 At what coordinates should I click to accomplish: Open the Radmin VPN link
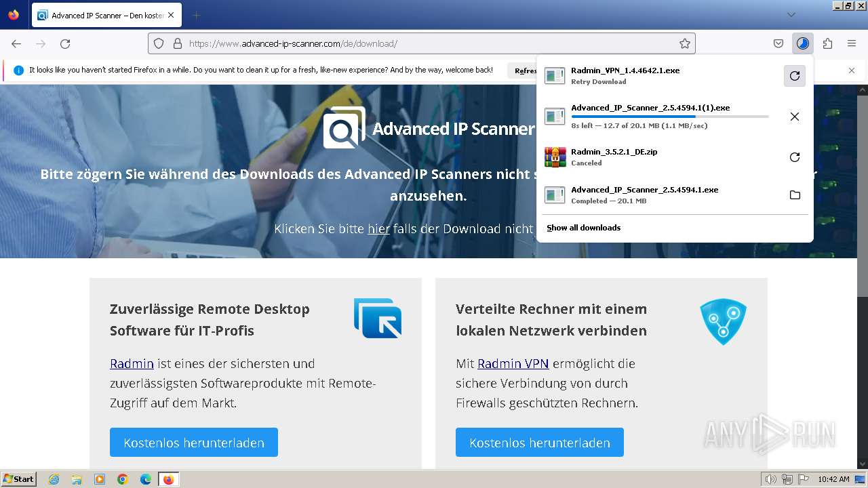pos(513,363)
